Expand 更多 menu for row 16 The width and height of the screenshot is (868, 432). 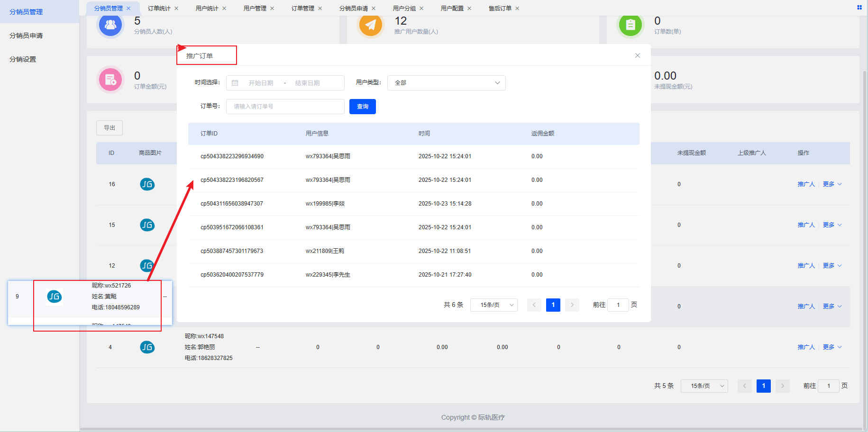[x=832, y=184]
